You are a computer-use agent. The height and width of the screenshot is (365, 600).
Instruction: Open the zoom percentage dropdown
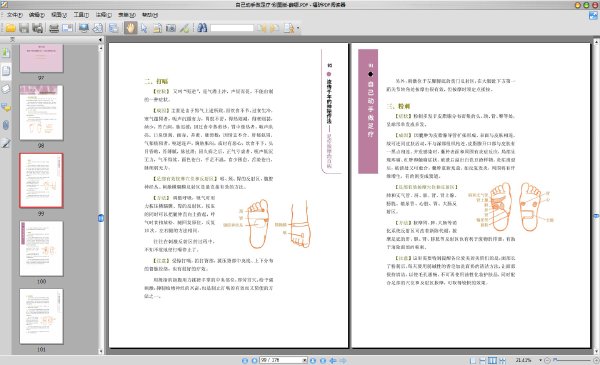(x=540, y=360)
